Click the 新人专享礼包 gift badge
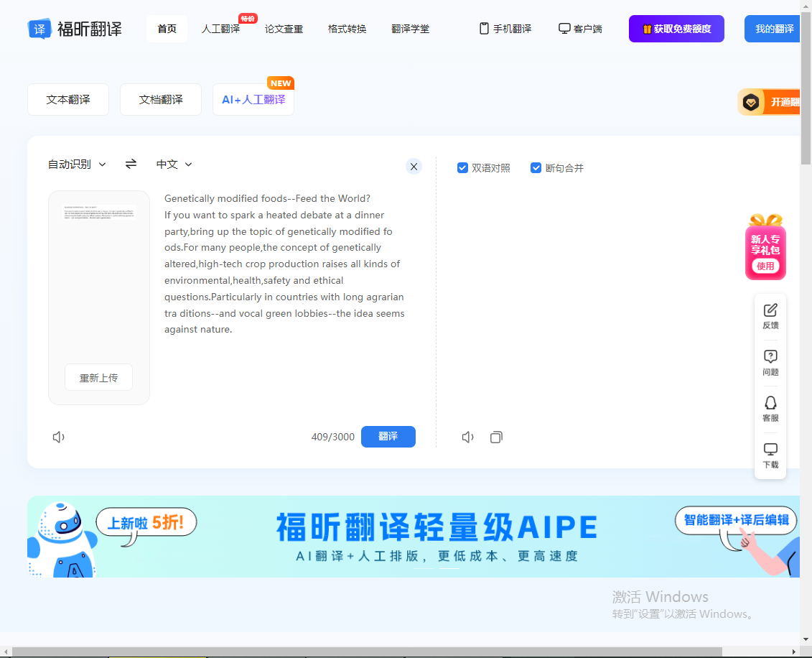This screenshot has width=812, height=658. [765, 246]
